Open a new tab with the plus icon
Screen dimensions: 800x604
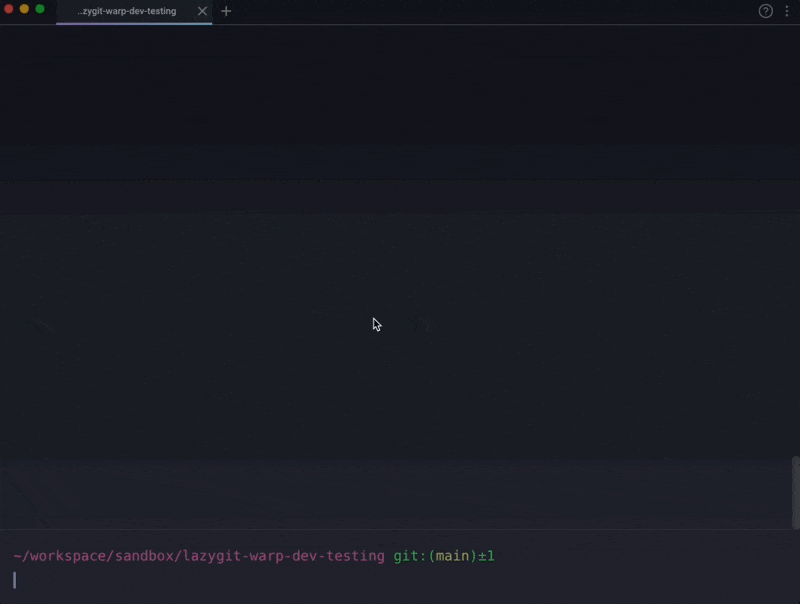(x=226, y=11)
